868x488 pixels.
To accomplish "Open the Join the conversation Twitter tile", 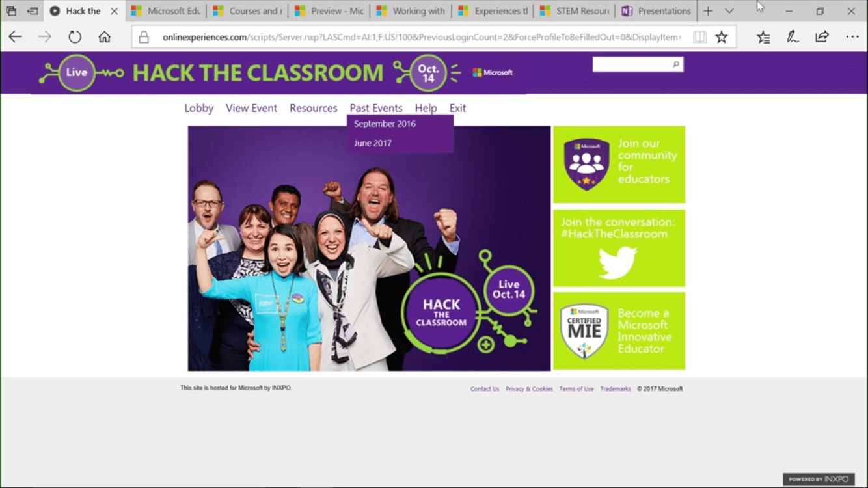I will pyautogui.click(x=618, y=248).
